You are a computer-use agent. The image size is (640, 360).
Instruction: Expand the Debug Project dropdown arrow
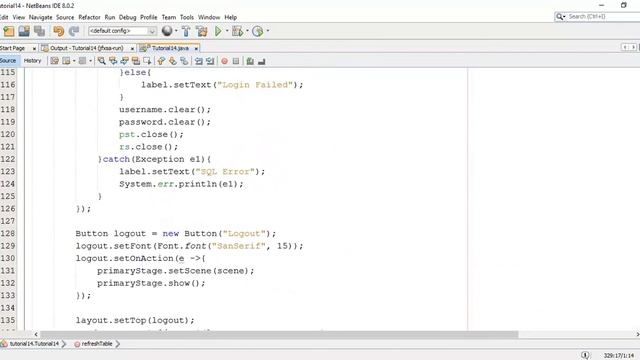coord(247,31)
